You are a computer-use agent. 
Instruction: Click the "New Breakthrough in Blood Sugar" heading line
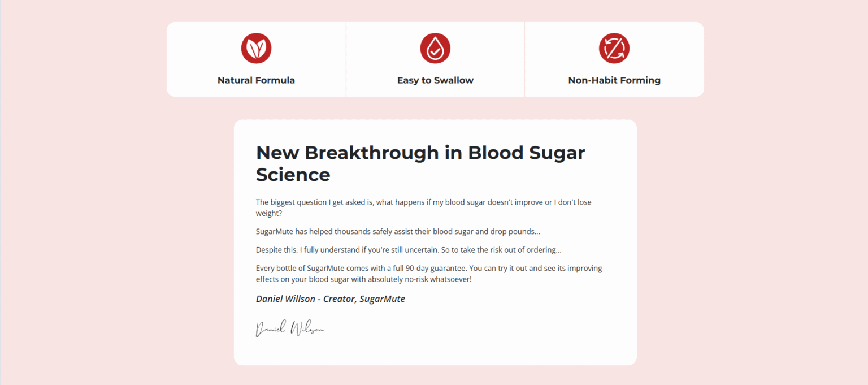(420, 153)
